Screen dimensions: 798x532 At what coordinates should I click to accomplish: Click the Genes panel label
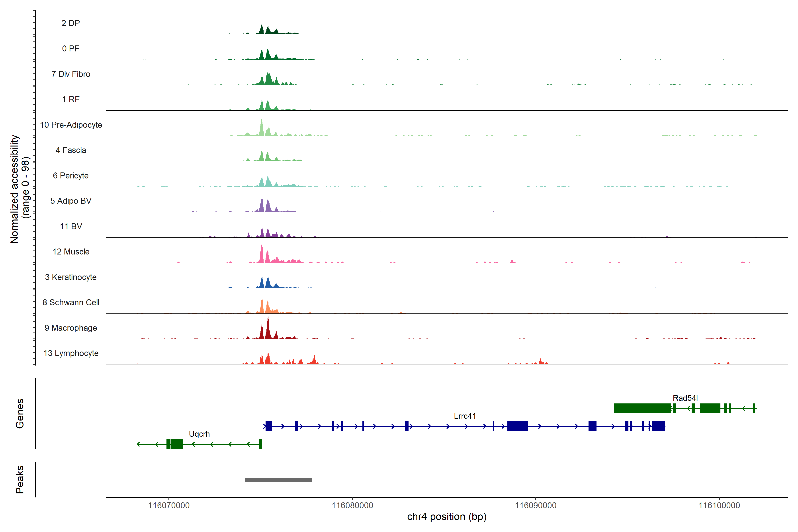[20, 413]
